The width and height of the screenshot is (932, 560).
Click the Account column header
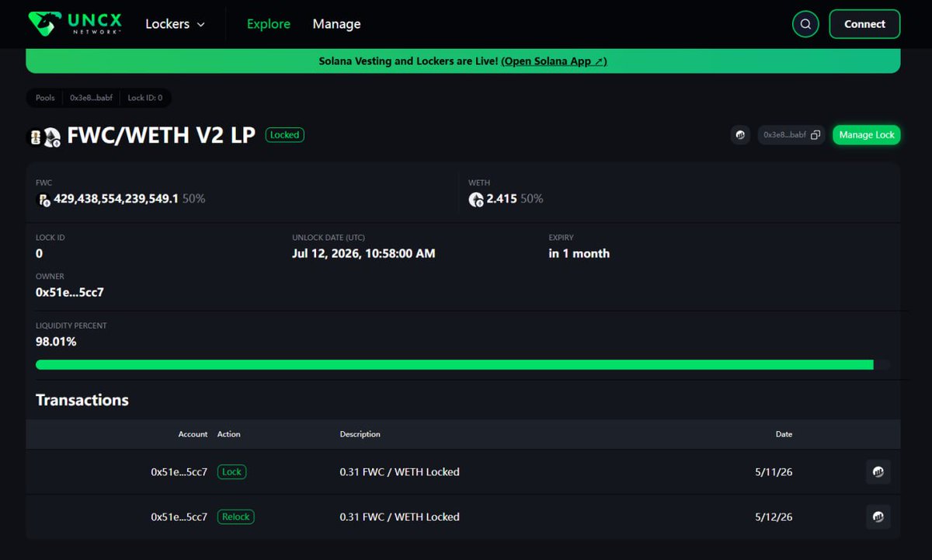coord(193,434)
